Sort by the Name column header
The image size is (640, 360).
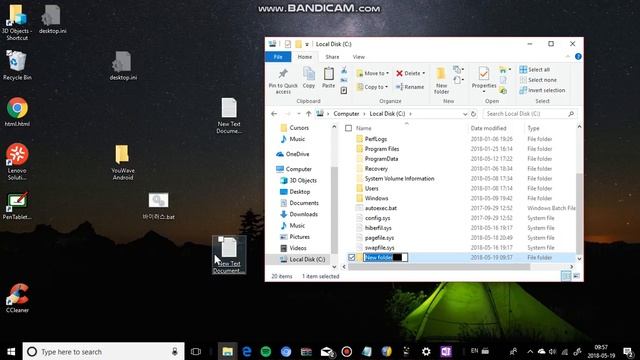point(363,128)
